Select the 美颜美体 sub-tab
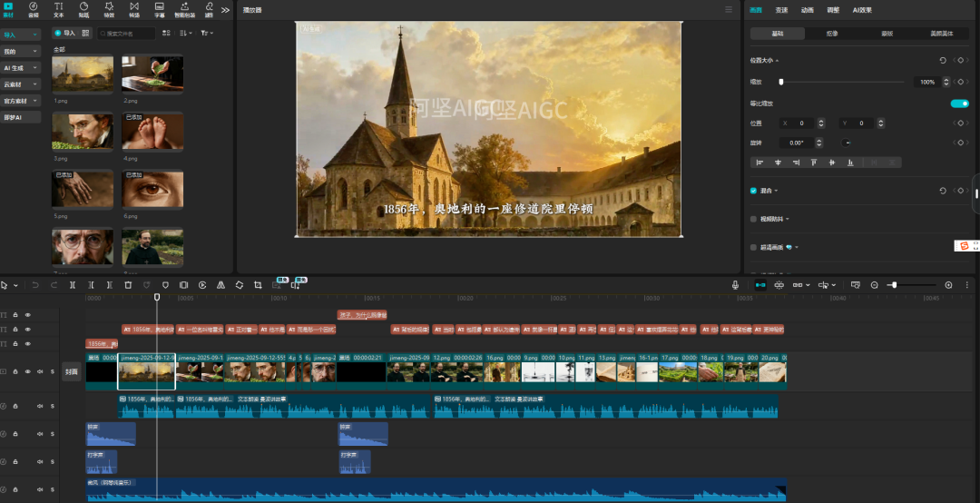This screenshot has height=503, width=980. click(x=941, y=34)
